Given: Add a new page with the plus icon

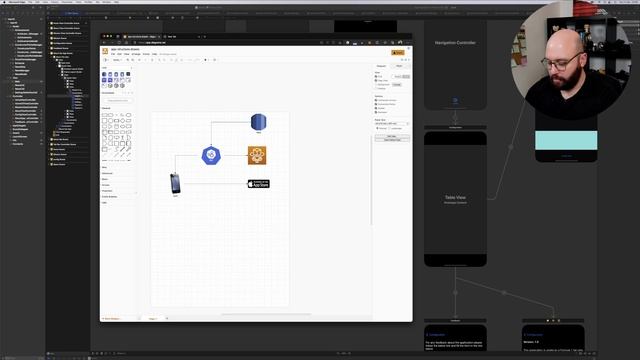Looking at the screenshot, I should coord(167,318).
